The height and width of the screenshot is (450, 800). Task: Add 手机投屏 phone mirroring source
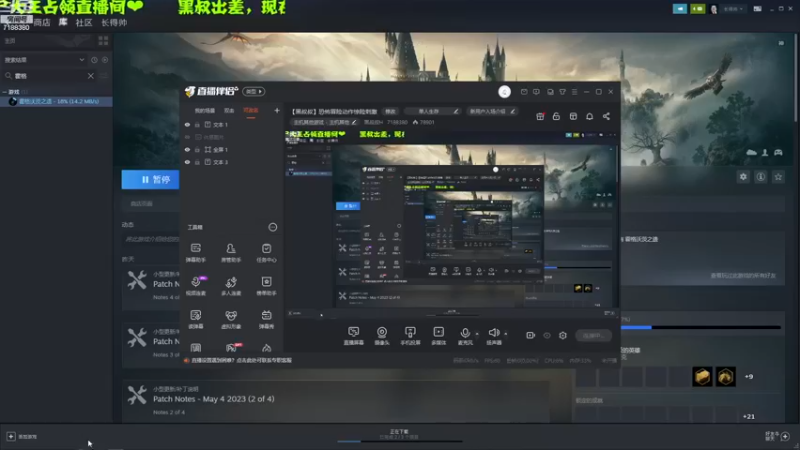(x=410, y=336)
